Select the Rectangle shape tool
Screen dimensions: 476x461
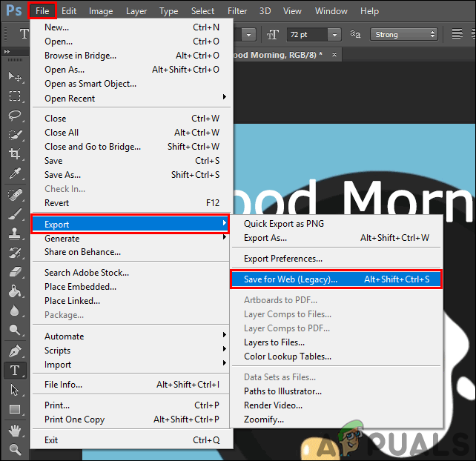(x=15, y=409)
